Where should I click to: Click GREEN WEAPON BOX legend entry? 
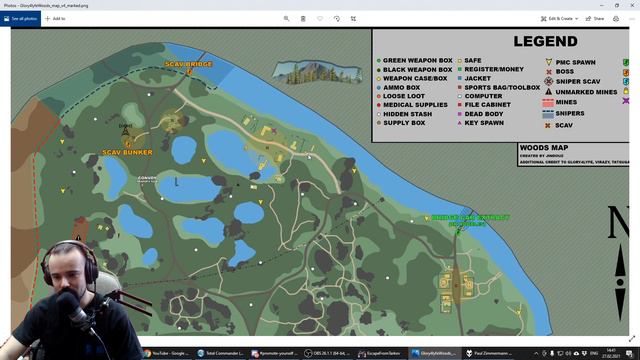pos(415,60)
